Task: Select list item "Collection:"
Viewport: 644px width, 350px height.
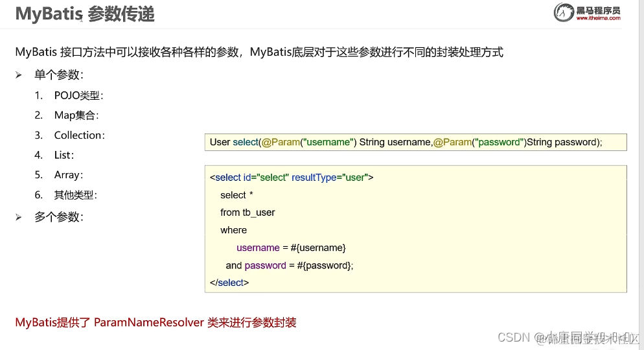Action: [x=79, y=135]
